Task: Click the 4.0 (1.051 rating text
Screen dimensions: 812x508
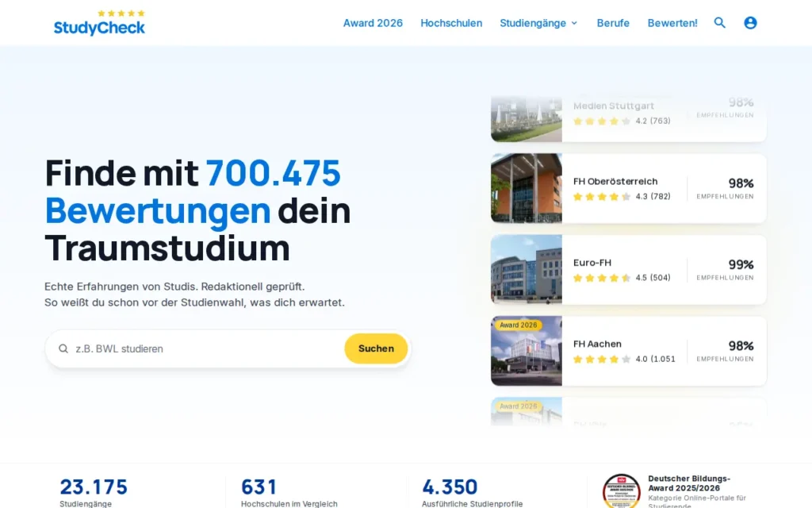Action: click(x=655, y=360)
